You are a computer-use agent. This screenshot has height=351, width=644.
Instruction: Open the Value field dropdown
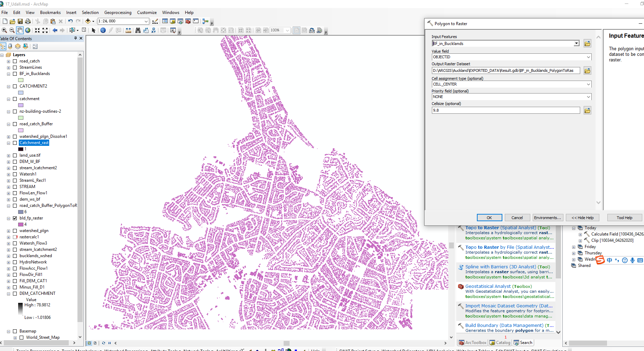click(x=588, y=57)
